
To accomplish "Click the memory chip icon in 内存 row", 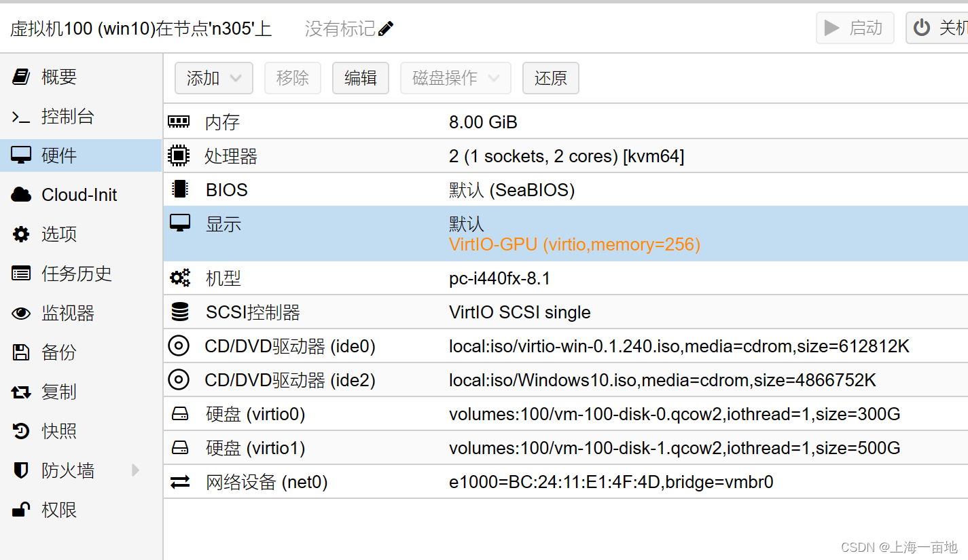I will 179,122.
